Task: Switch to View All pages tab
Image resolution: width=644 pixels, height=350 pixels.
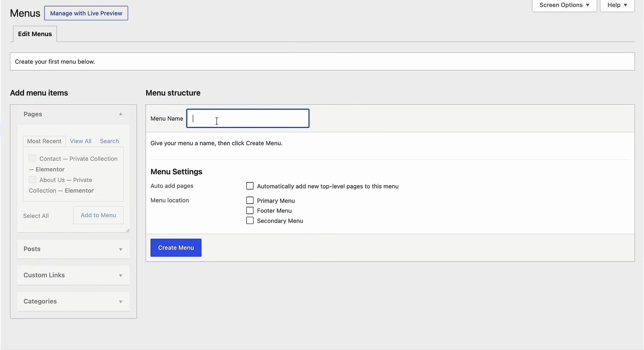Action: coord(81,141)
